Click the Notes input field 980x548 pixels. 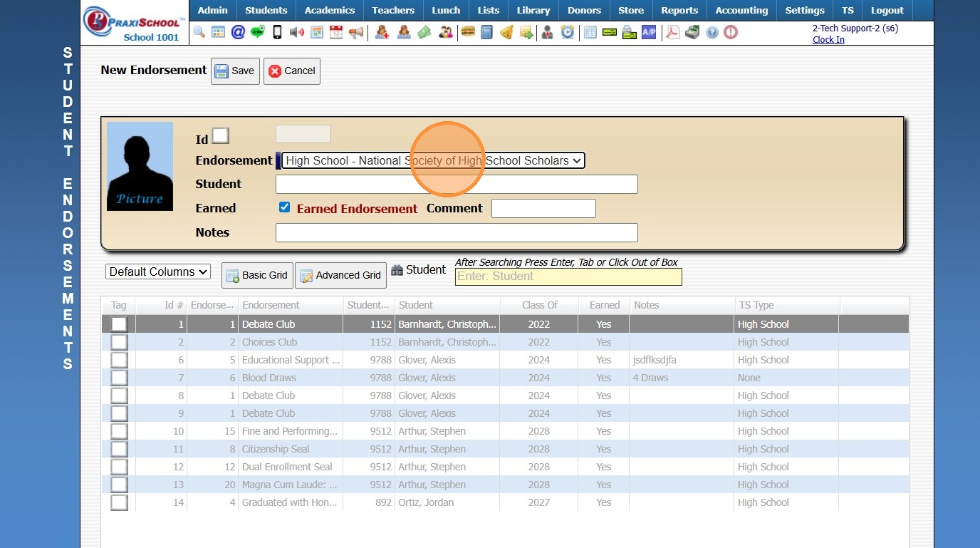point(457,232)
